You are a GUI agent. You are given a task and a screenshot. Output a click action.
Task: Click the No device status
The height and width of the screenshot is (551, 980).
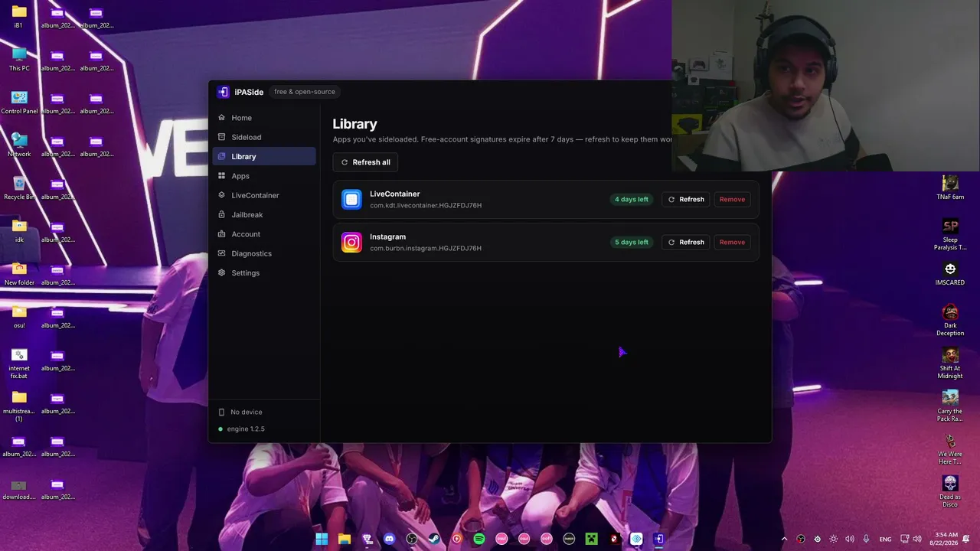[240, 412]
